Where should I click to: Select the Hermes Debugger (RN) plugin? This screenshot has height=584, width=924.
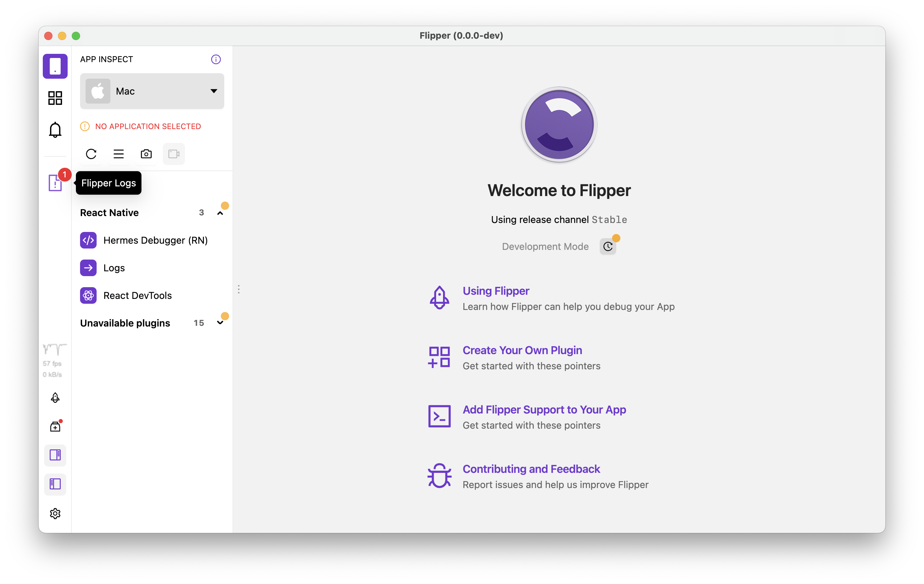click(x=155, y=240)
